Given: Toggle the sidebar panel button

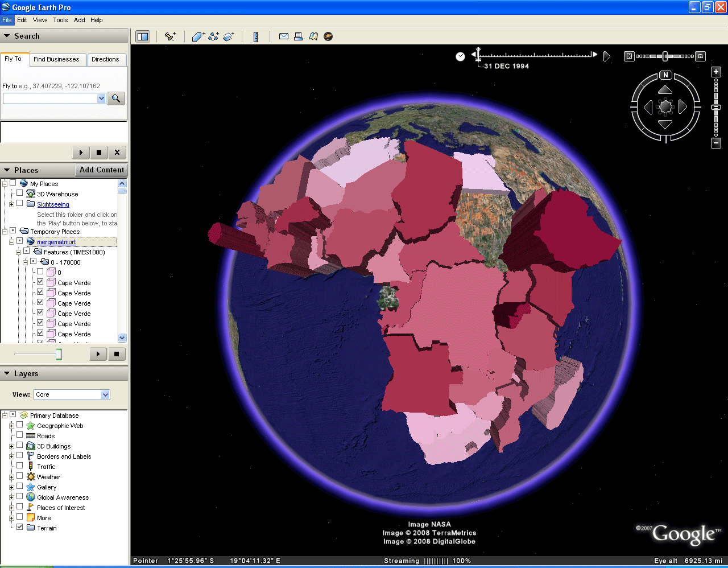Looking at the screenshot, I should point(143,36).
